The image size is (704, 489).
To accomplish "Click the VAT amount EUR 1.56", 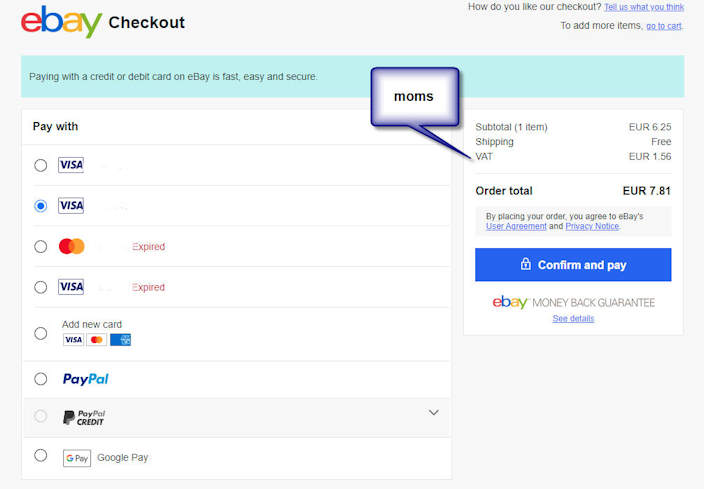I will click(650, 156).
